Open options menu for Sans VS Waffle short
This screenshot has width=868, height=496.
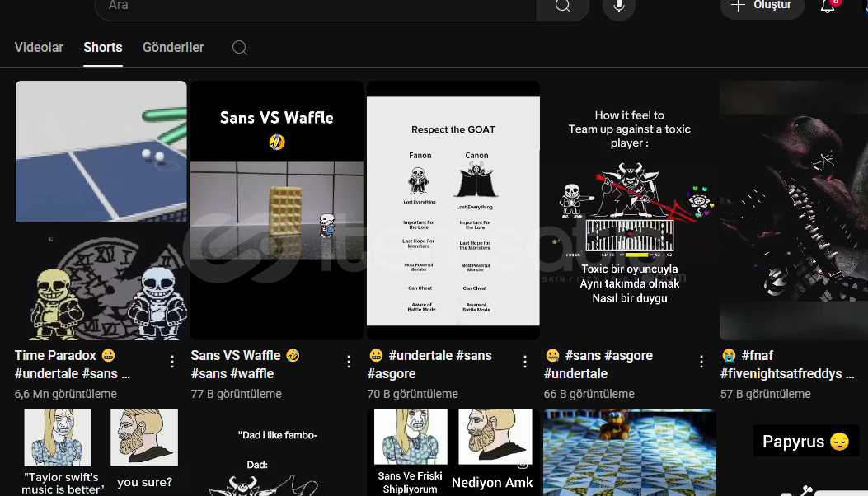pyautogui.click(x=349, y=362)
